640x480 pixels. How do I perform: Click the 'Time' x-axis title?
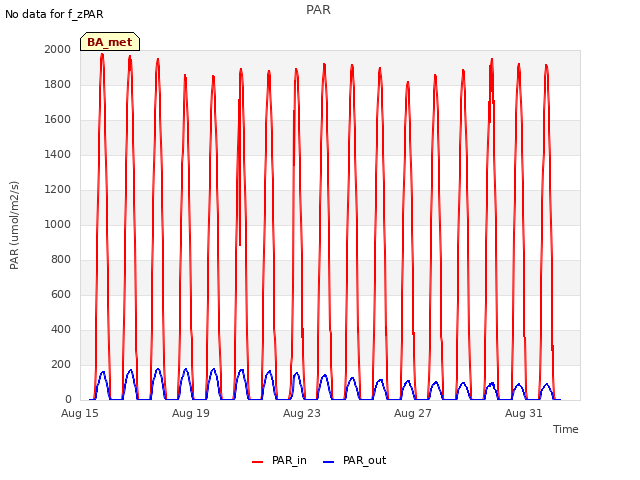point(565,429)
